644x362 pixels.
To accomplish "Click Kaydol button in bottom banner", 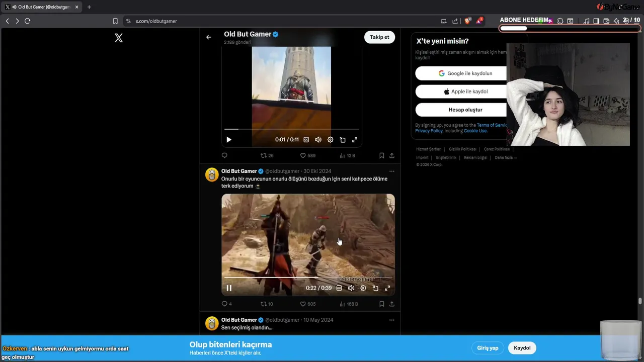I will (x=522, y=348).
